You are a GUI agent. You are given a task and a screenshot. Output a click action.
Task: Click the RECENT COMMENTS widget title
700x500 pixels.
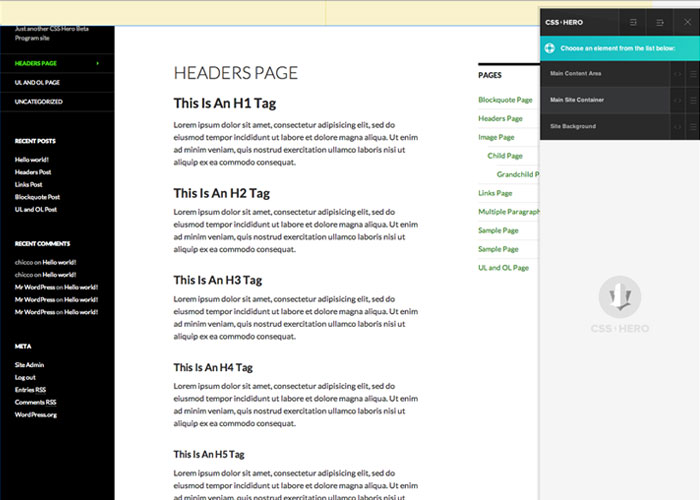[42, 244]
